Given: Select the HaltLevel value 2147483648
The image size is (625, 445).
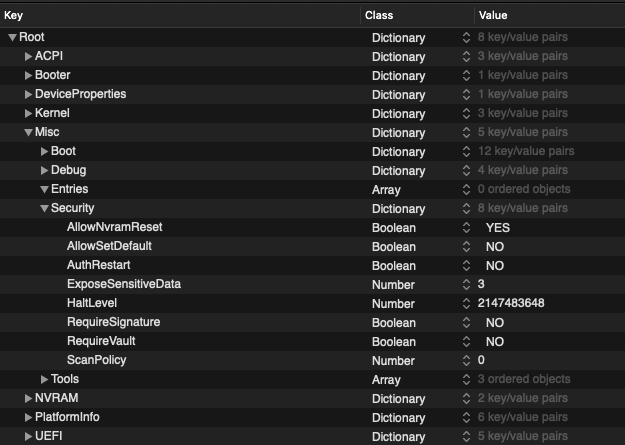Looking at the screenshot, I should click(510, 303).
